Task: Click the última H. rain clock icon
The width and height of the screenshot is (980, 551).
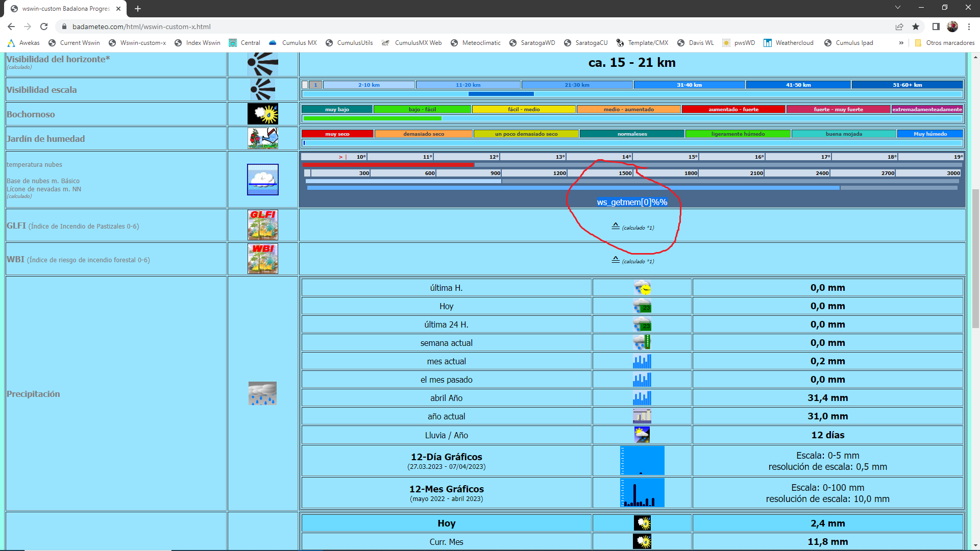Action: point(642,288)
